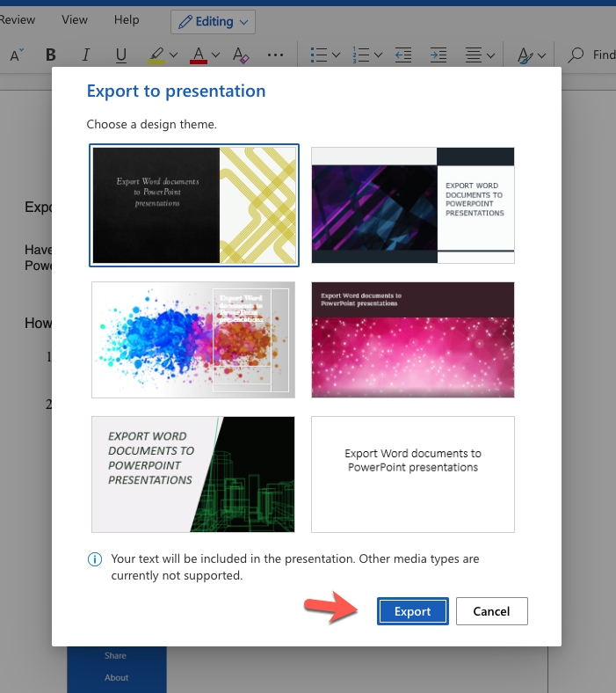Click the 'Export to presentation' dialog title
The height and width of the screenshot is (693, 616).
click(x=177, y=91)
